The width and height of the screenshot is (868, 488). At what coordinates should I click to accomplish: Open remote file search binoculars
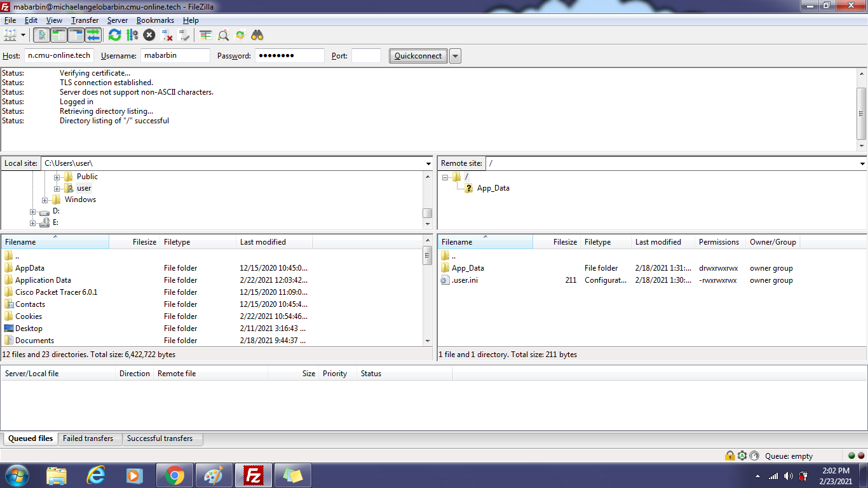click(x=257, y=35)
